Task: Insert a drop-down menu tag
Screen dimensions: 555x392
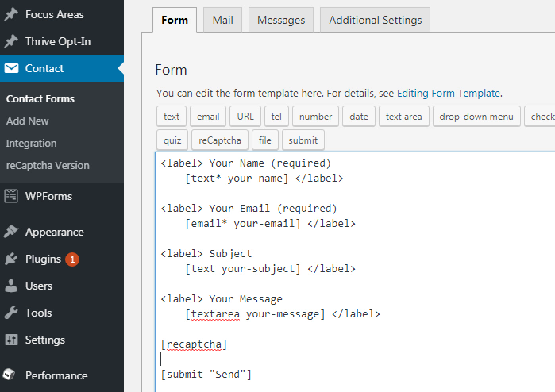Action: pos(476,117)
